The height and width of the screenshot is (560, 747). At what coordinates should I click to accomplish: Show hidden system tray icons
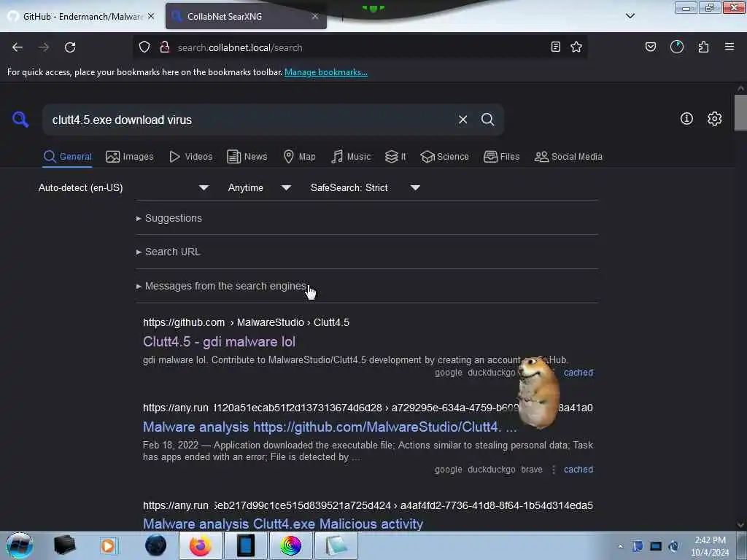point(620,546)
